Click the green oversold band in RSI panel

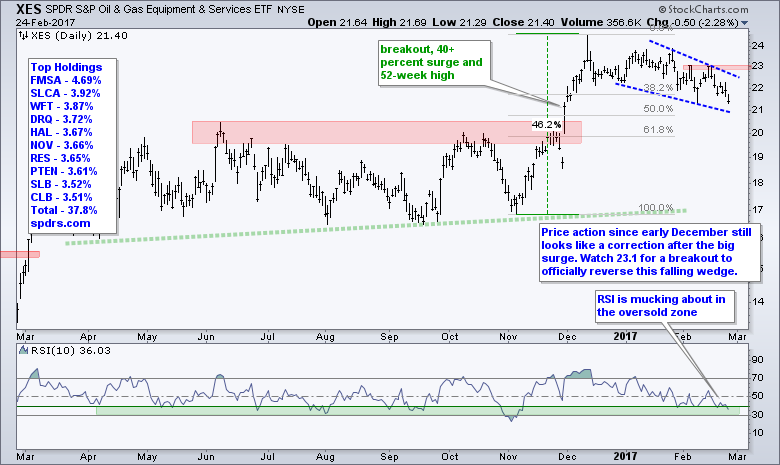[417, 411]
